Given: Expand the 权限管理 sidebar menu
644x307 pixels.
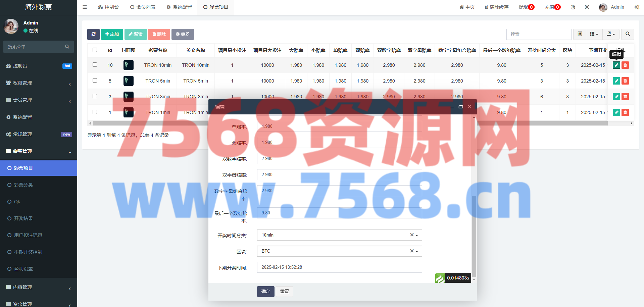Looking at the screenshot, I should point(39,83).
